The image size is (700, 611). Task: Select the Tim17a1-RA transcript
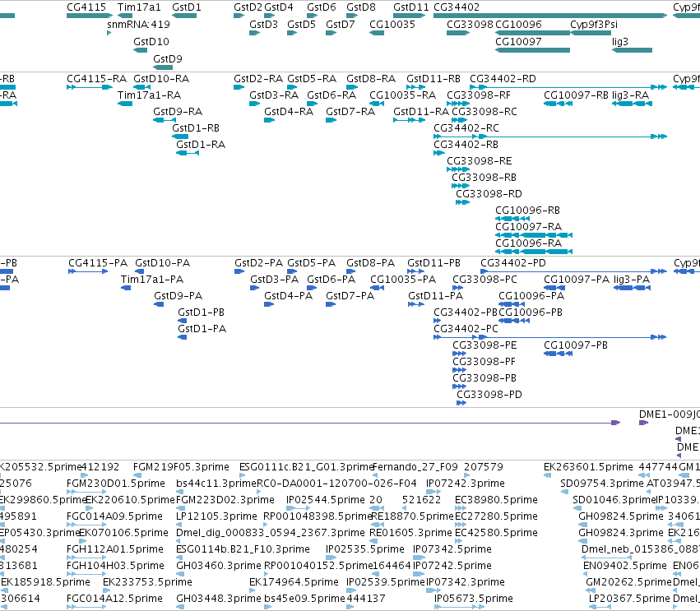[125, 104]
